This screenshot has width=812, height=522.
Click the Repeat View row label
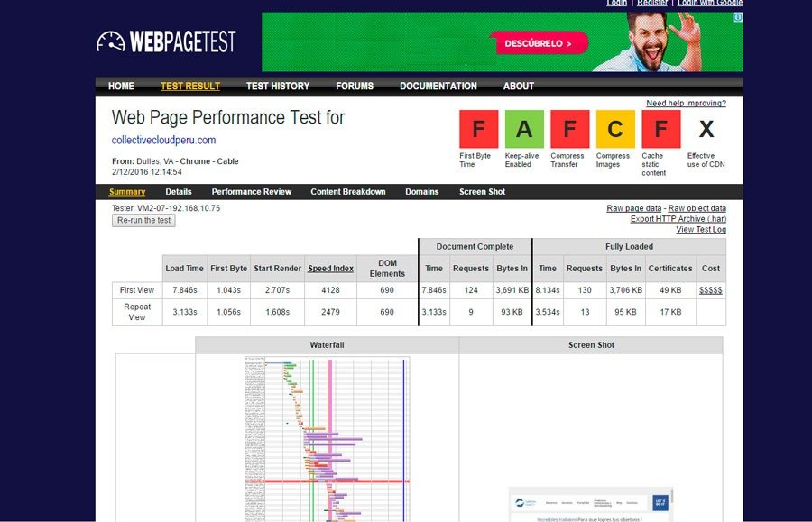click(x=137, y=312)
